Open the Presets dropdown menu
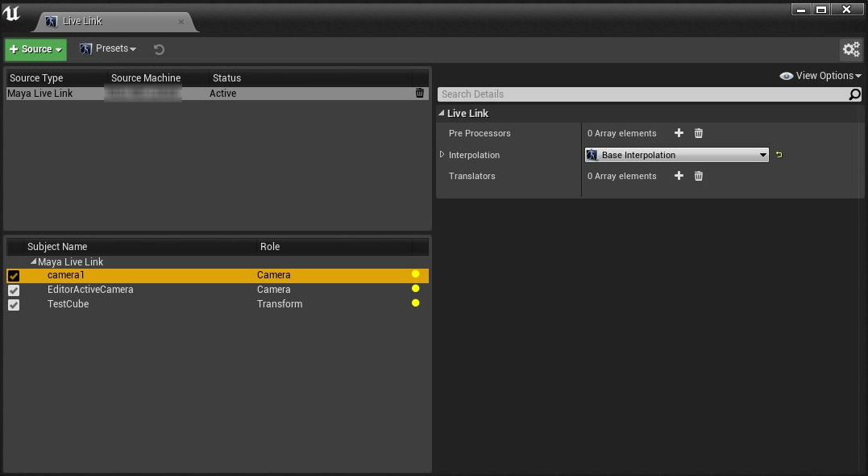Viewport: 868px width, 476px height. click(108, 48)
